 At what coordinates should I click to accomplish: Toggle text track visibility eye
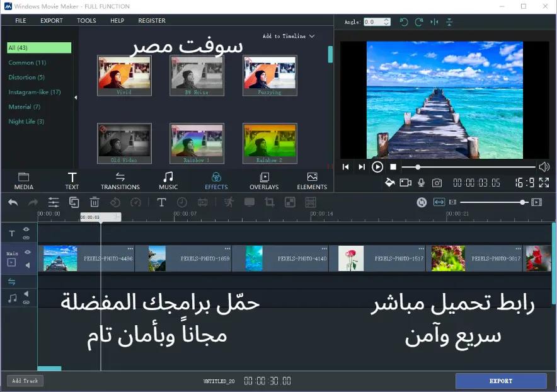pyautogui.click(x=26, y=229)
